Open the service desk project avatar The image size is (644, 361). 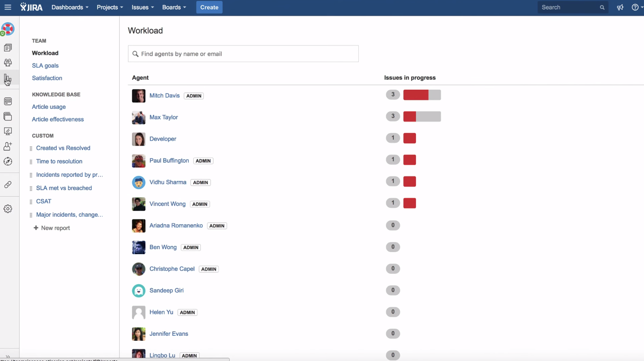coord(8,29)
